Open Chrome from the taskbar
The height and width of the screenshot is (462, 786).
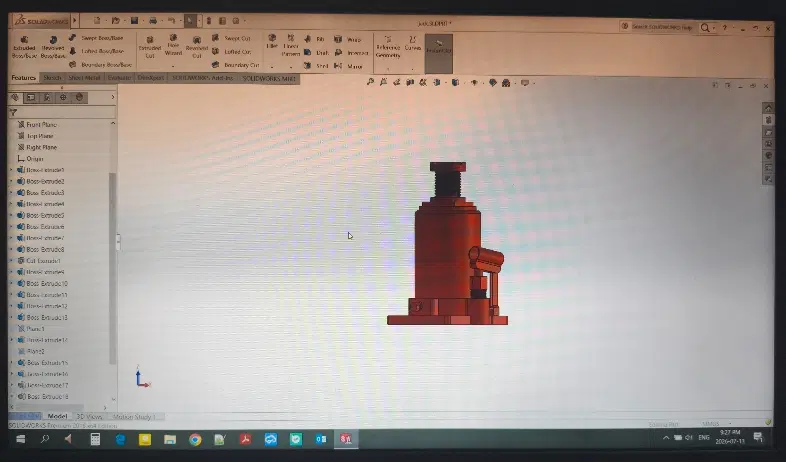(x=195, y=439)
